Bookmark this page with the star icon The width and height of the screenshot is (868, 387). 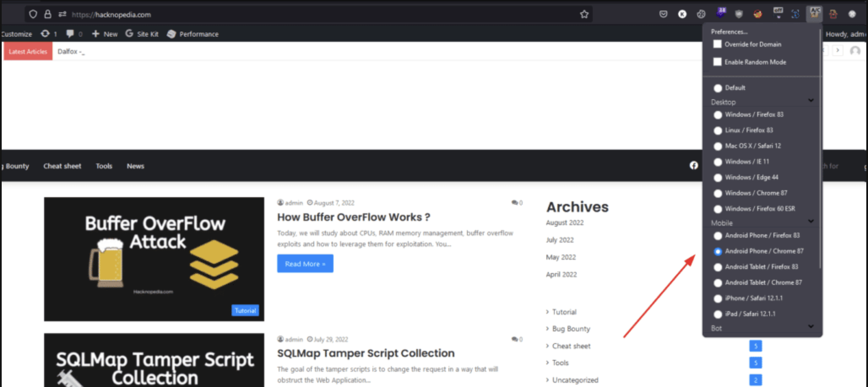point(584,14)
